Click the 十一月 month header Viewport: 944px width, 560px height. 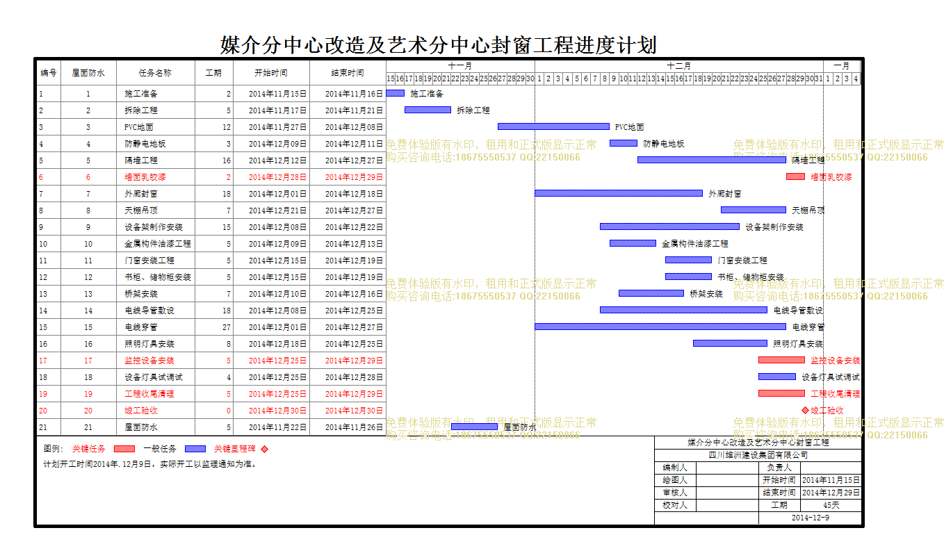[460, 66]
